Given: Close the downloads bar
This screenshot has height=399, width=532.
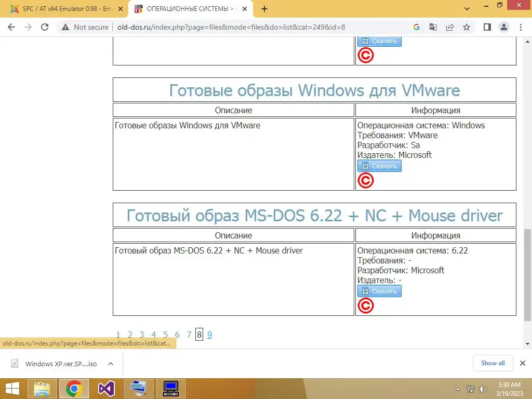Looking at the screenshot, I should point(523,363).
